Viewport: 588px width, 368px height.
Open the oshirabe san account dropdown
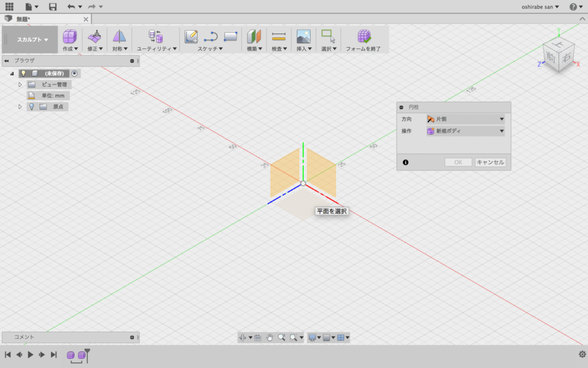[x=540, y=7]
